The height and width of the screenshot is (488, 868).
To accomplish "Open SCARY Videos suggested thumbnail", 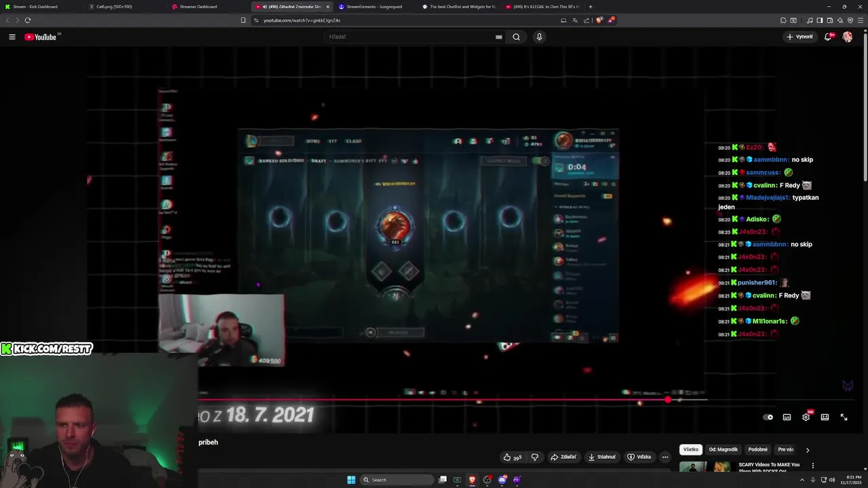I will (706, 468).
